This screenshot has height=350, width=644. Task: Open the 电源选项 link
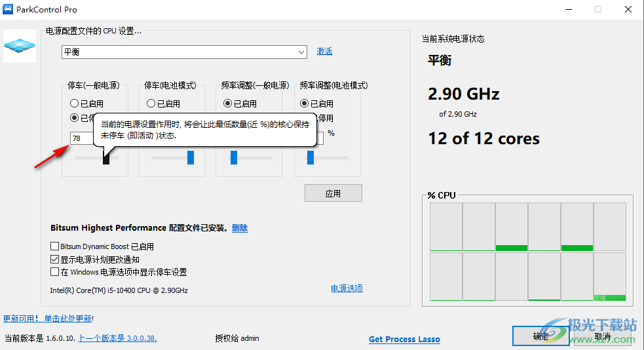click(x=347, y=288)
